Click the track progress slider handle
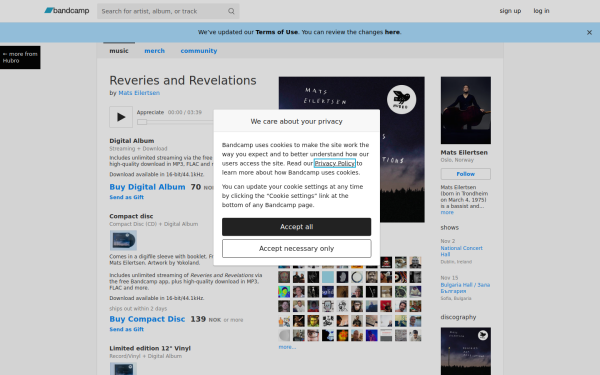 [x=142, y=122]
